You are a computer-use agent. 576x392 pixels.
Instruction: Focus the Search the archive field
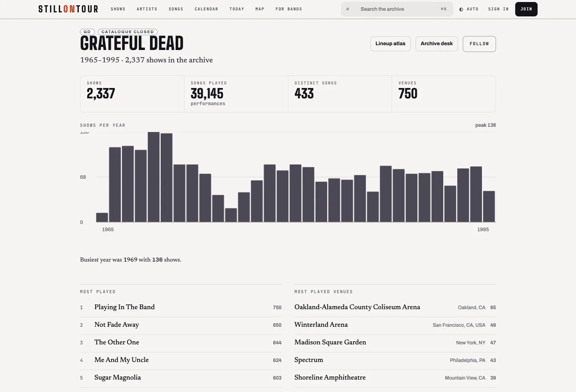click(397, 9)
